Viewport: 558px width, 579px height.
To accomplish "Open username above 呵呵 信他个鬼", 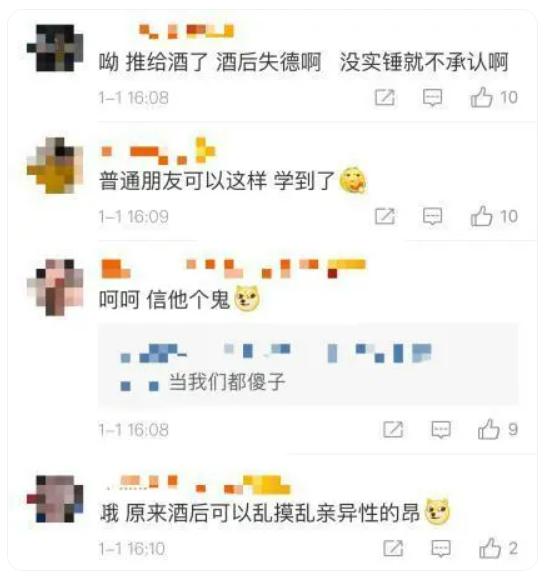I will (x=233, y=268).
